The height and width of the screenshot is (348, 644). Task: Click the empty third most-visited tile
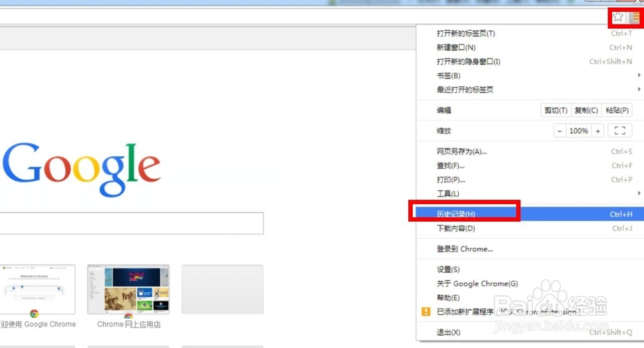pos(223,289)
